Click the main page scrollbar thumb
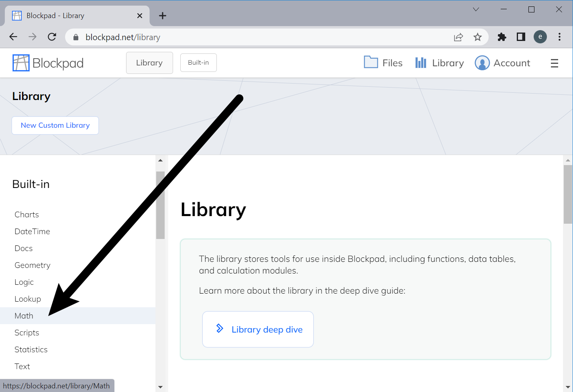 [568, 194]
